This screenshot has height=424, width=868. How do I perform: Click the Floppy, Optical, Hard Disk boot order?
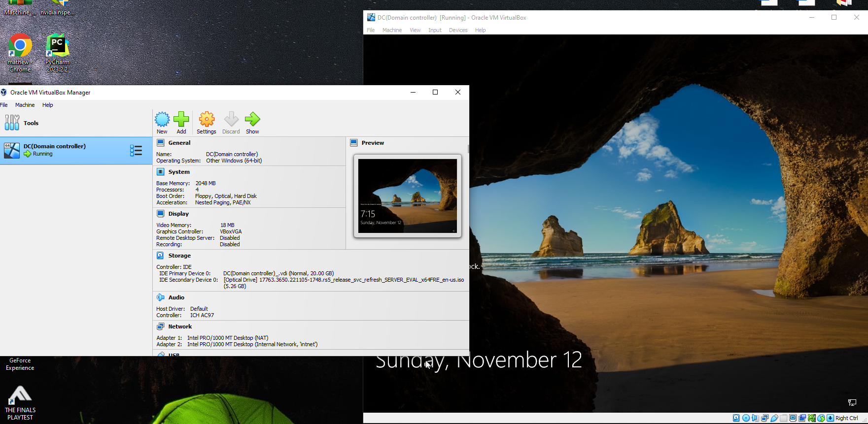tap(226, 196)
